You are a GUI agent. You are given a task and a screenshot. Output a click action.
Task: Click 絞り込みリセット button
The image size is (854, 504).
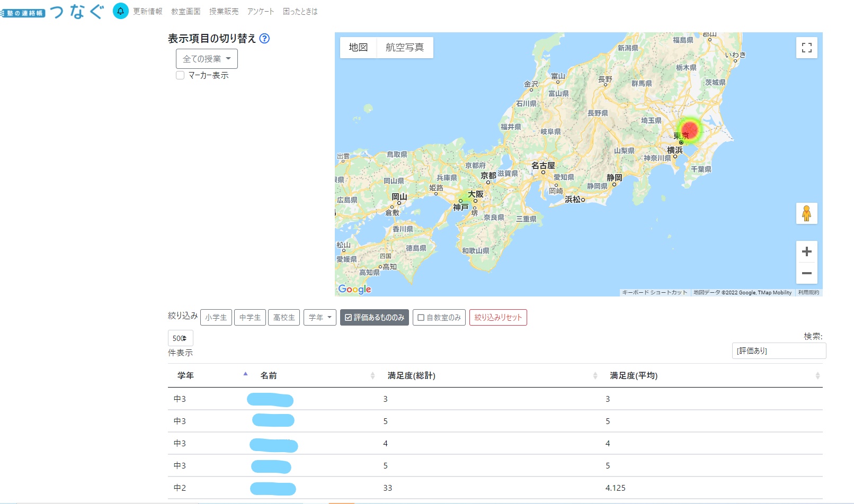[x=498, y=318]
